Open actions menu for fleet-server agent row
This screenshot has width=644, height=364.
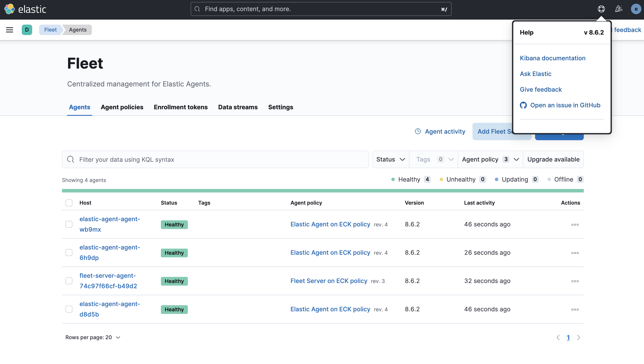tap(575, 281)
